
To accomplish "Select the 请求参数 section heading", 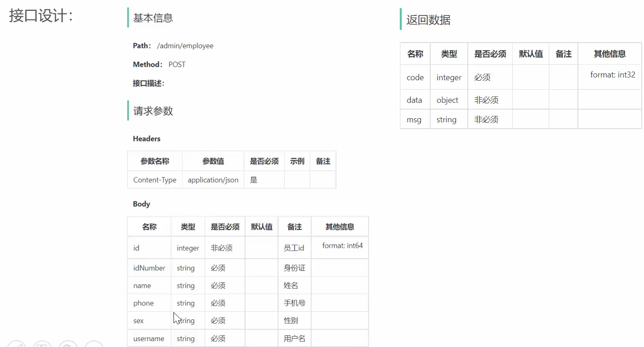I will tap(153, 111).
